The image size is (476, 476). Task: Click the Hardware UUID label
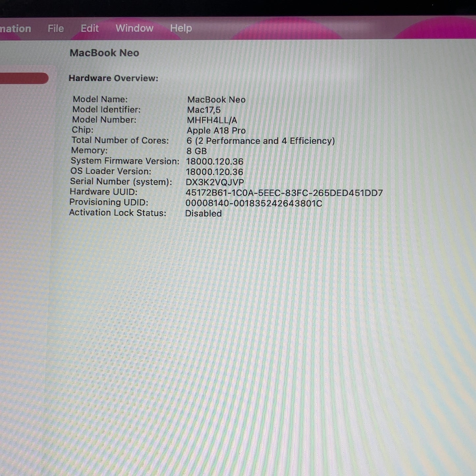tap(103, 192)
